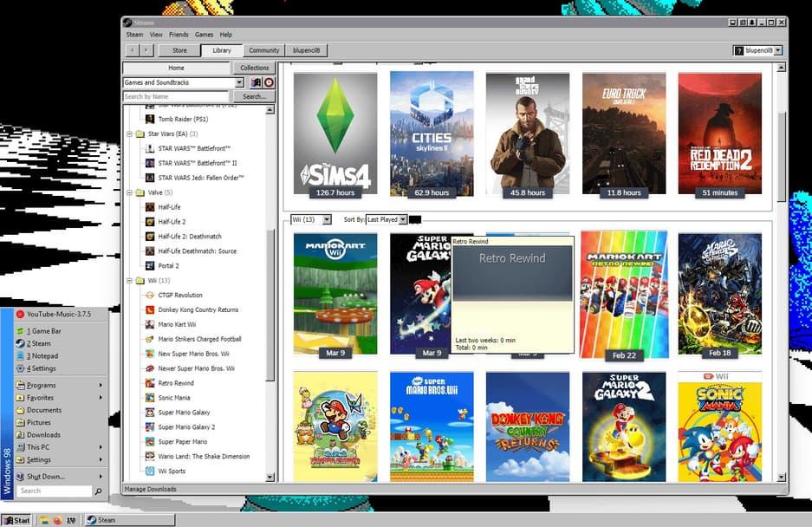812x527 pixels.
Task: Switch to the Collections tab
Action: [x=254, y=68]
